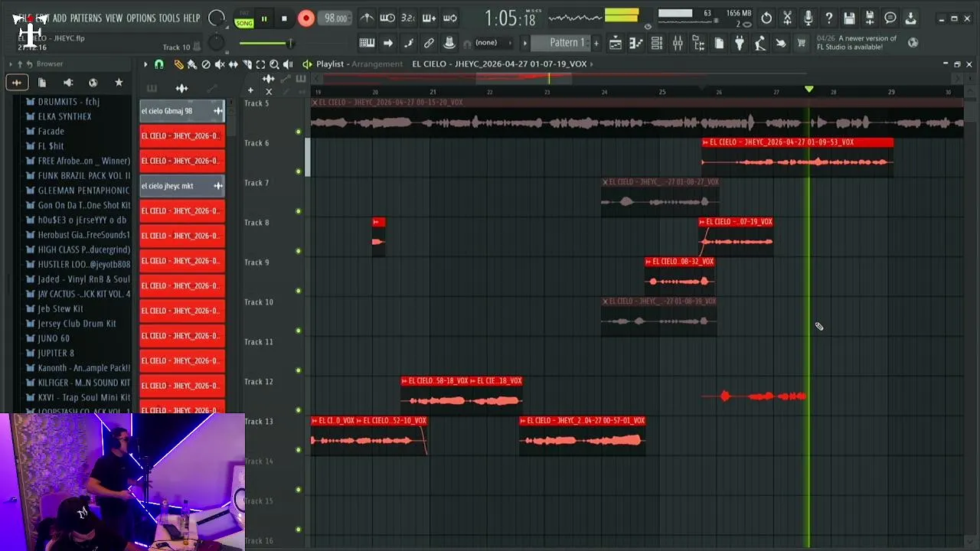Select the Mute tool in playlist
Screen dimensions: 980x551
tap(220, 64)
